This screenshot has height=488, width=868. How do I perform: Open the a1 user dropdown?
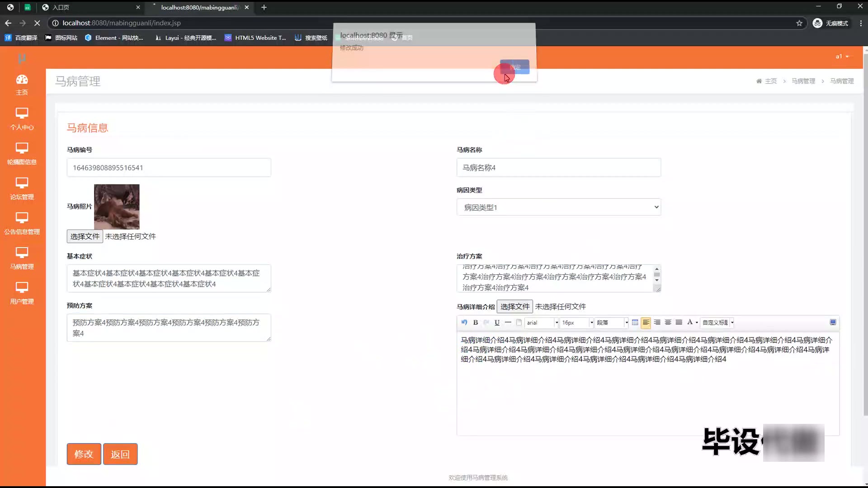[x=842, y=56]
